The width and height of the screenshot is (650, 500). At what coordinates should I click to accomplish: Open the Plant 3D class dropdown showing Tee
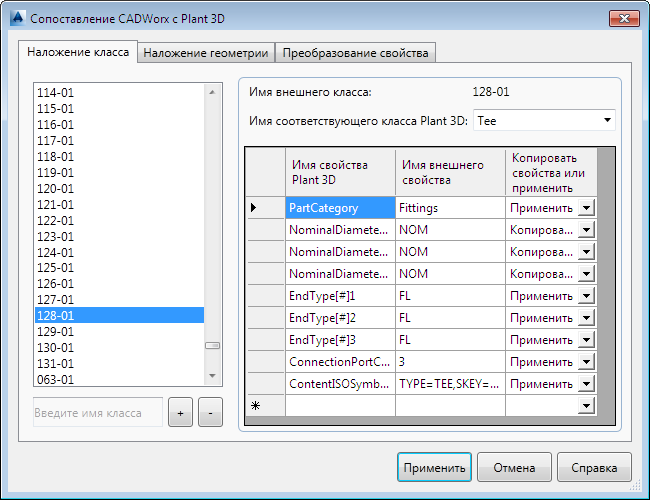(544, 121)
